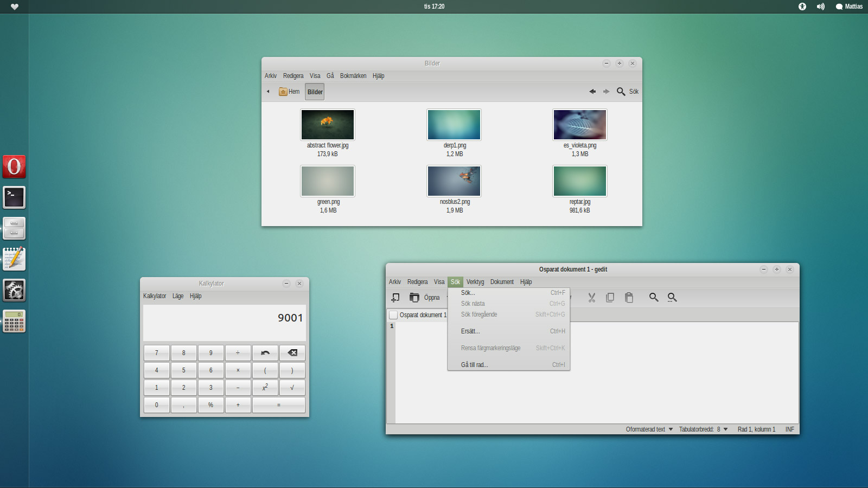Click the paste icon in gedit's toolbar

(629, 298)
